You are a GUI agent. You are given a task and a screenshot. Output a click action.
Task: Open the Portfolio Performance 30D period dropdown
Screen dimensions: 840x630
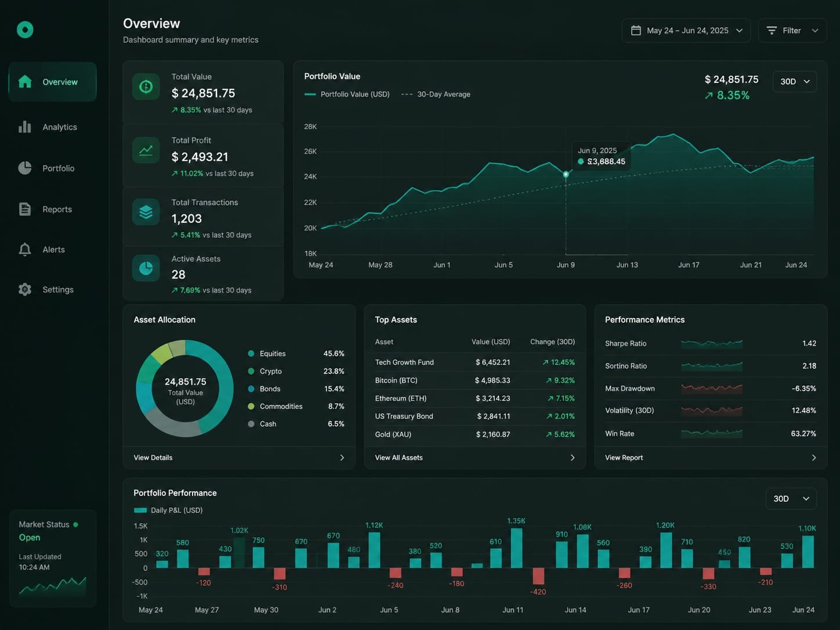click(791, 498)
